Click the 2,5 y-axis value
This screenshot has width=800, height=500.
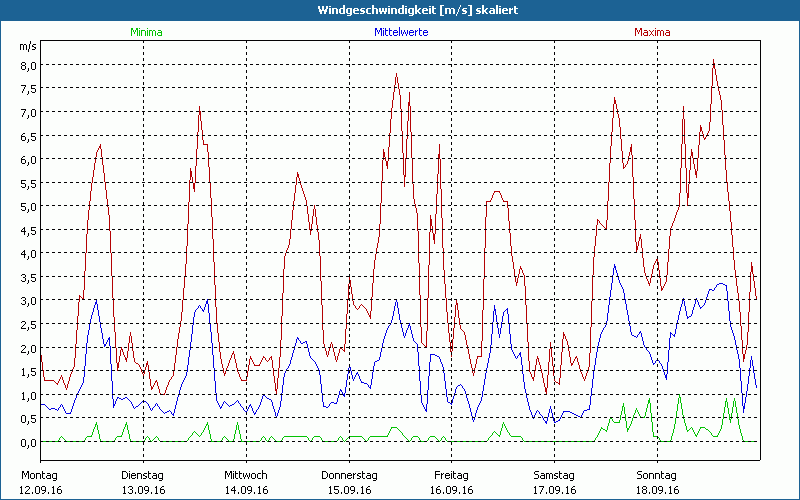coord(28,324)
